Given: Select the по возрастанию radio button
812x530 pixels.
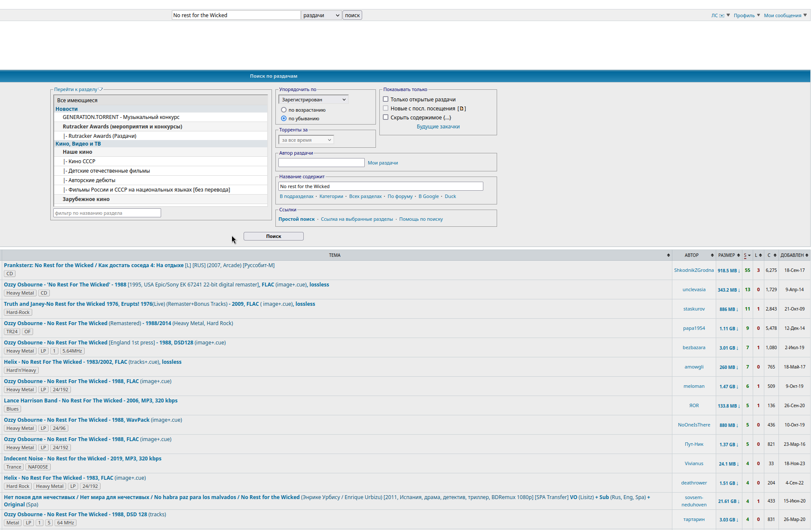Looking at the screenshot, I should click(x=284, y=110).
